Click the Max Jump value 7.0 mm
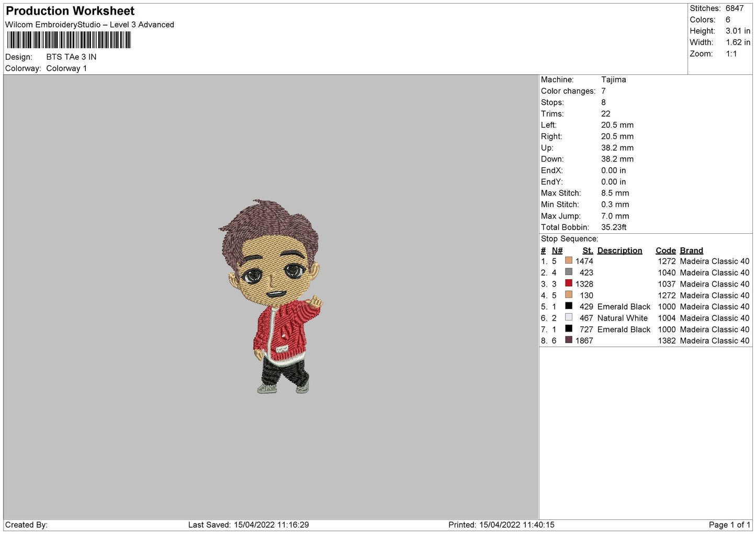Screen dimensions: 756x534 pyautogui.click(x=615, y=216)
